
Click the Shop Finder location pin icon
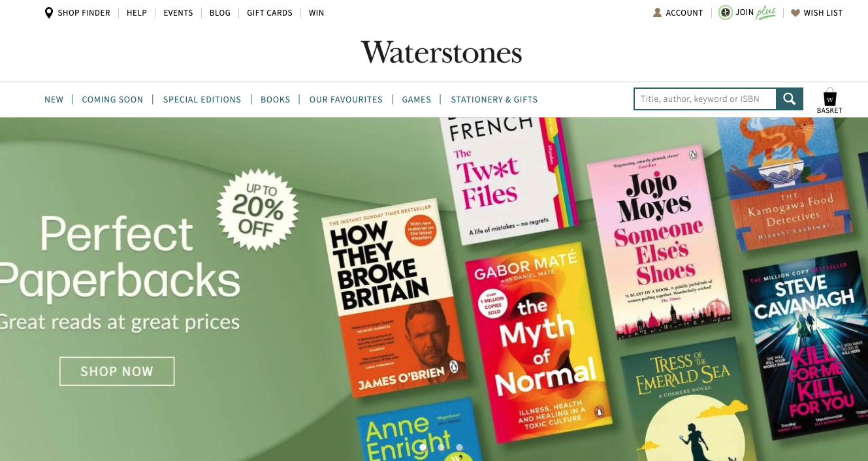pyautogui.click(x=49, y=13)
